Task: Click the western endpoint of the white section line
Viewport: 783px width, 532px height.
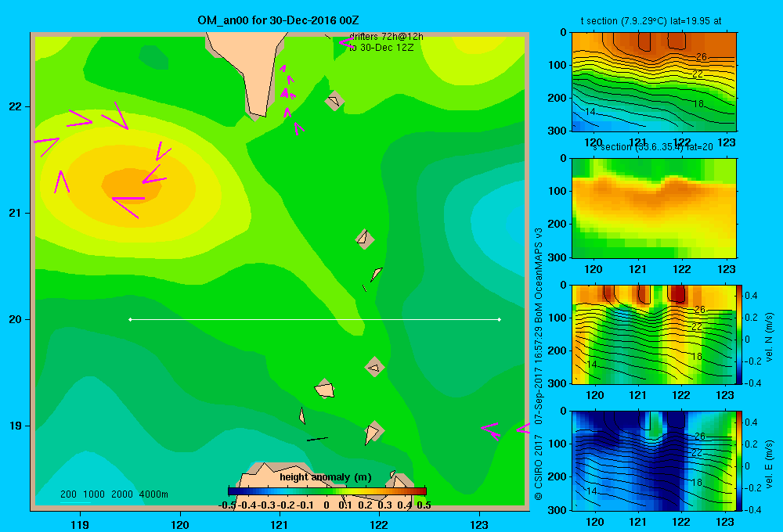Action: [x=130, y=319]
